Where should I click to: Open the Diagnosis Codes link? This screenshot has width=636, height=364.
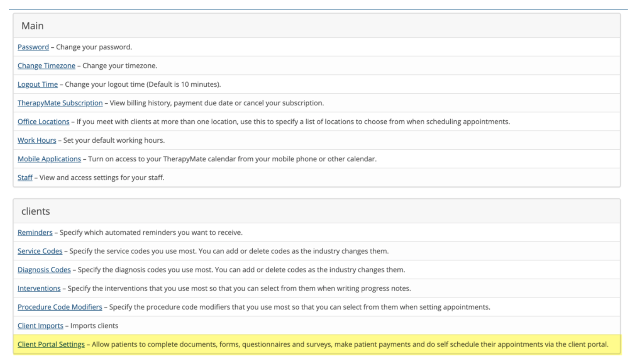tap(44, 269)
